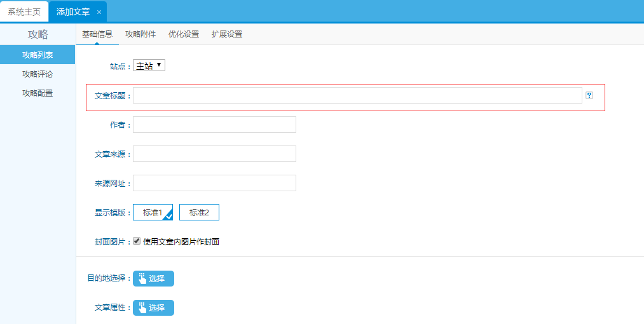Select the 标准1 display template
Screen dimensions: 644x324
153,212
